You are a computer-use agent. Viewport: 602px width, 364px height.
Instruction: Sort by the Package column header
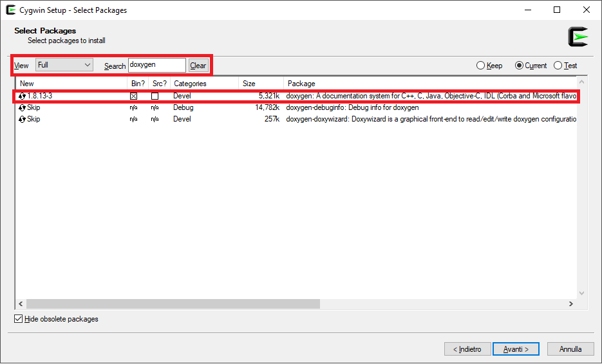point(430,83)
